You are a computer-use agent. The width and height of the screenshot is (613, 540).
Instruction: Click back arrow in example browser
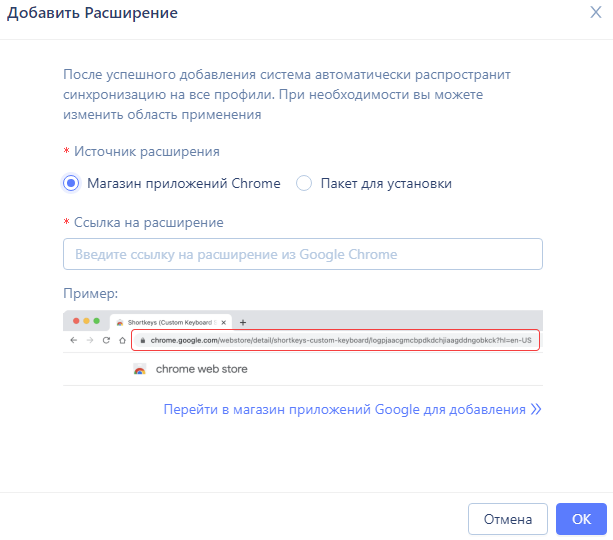click(73, 340)
